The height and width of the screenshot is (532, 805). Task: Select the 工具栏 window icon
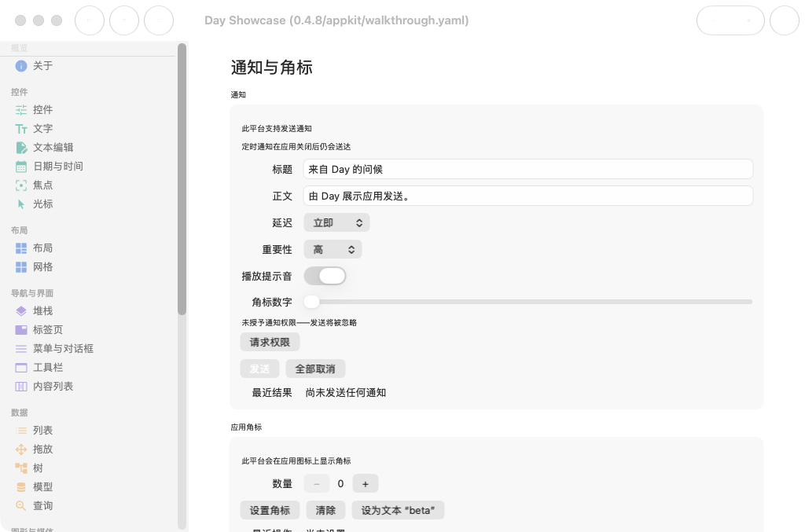(x=21, y=368)
